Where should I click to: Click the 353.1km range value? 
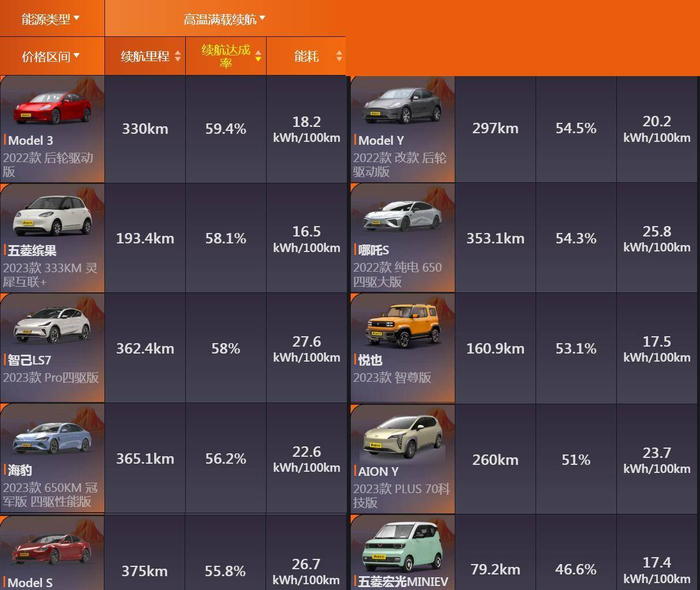click(x=495, y=238)
